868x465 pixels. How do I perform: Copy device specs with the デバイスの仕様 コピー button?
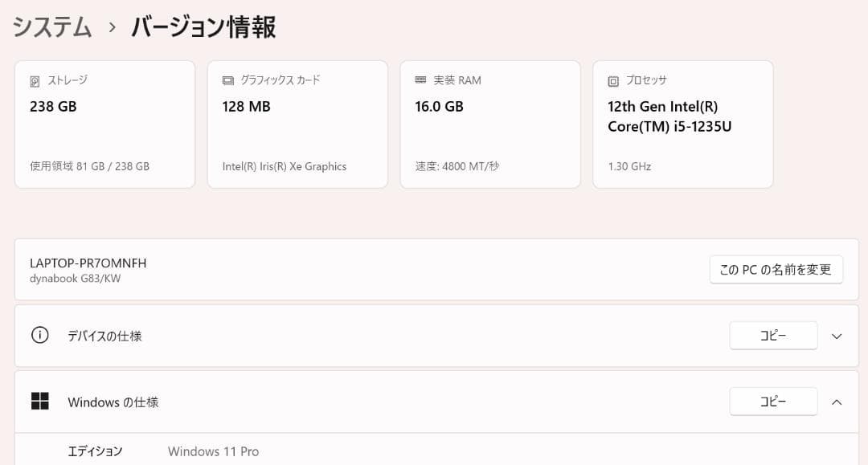coord(773,336)
